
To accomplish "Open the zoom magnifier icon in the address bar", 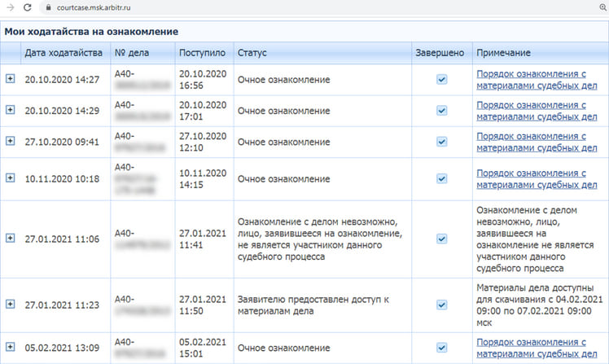I will pyautogui.click(x=602, y=7).
